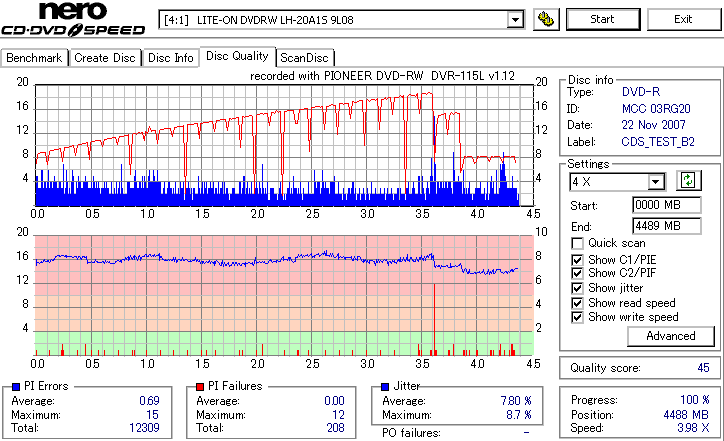
Task: Click the upper PIE/read-speed graph
Action: 284,145
